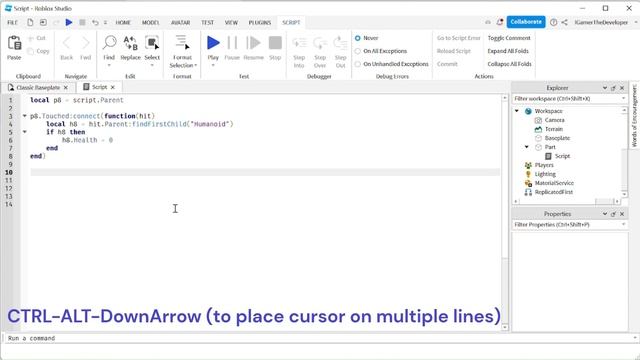
Task: Click the Format Selection icon
Action: (182, 42)
